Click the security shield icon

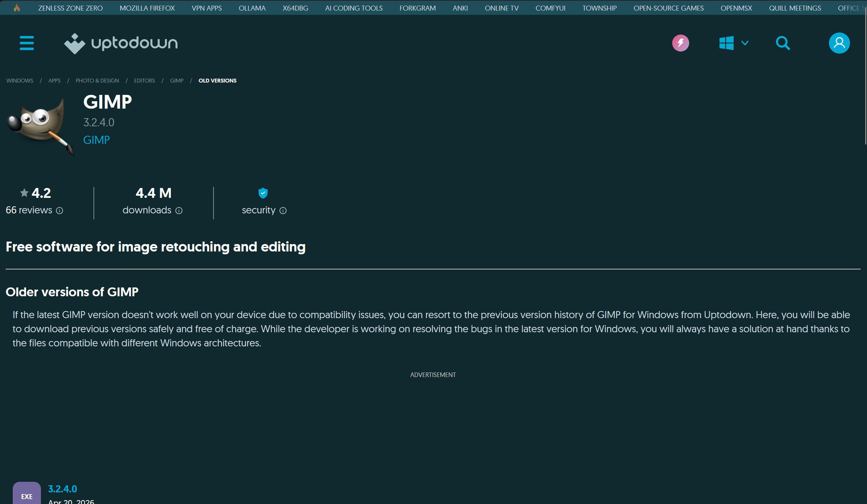(x=263, y=193)
